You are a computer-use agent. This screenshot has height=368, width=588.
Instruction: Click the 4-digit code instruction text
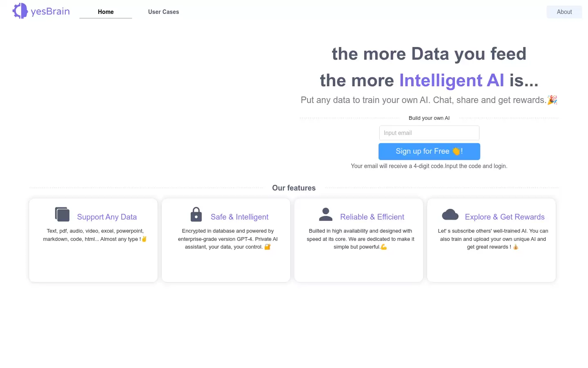(x=429, y=166)
